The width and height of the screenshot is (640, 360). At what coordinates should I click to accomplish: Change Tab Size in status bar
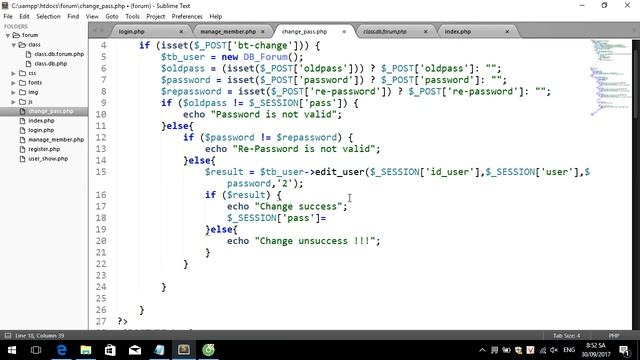tap(567, 336)
